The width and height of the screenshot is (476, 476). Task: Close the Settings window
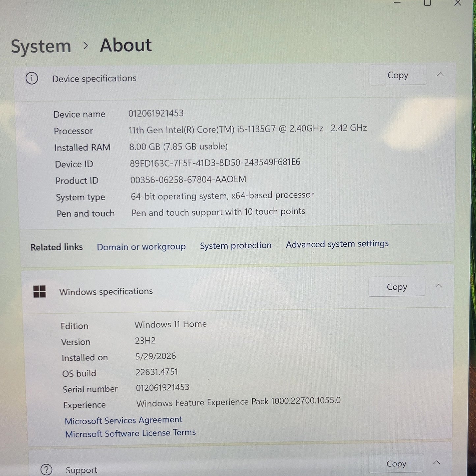click(x=458, y=3)
